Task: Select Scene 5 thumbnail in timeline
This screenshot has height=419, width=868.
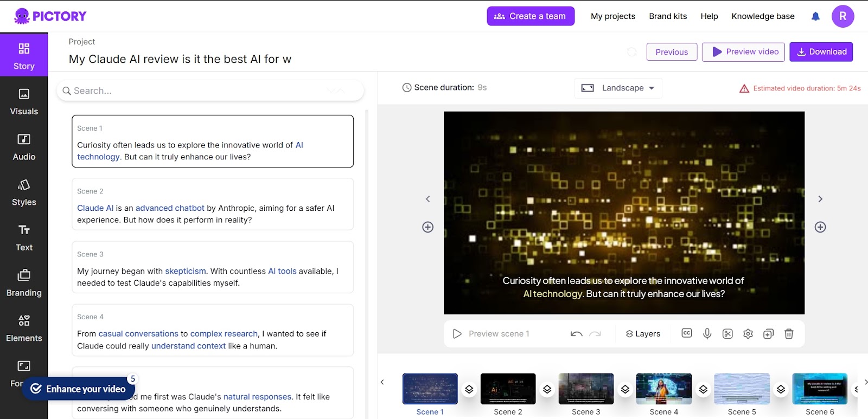Action: [x=742, y=389]
